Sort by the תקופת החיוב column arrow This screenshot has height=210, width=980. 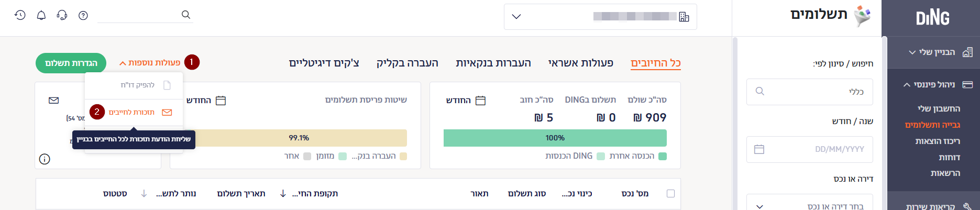point(283,194)
